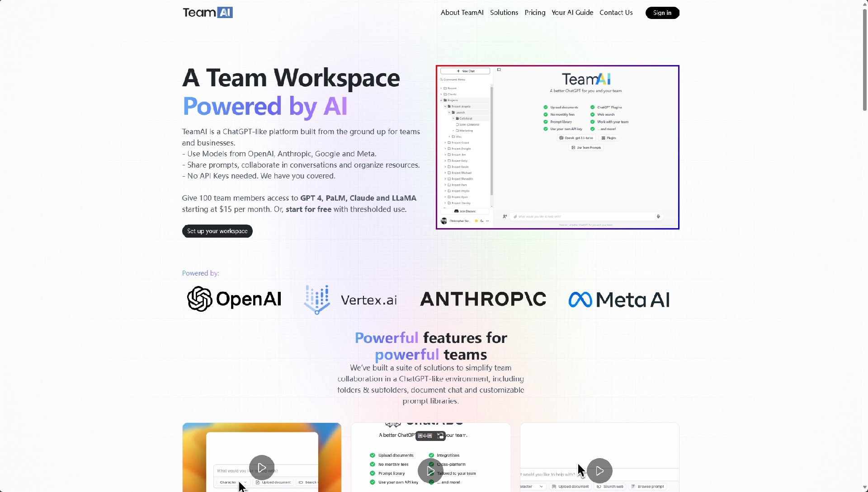Open the OpenAI gpt-3.5-turbo model selector

(576, 138)
